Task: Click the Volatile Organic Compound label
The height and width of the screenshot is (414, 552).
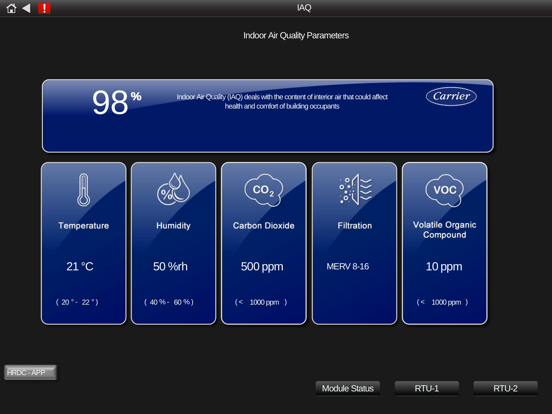Action: [x=445, y=230]
